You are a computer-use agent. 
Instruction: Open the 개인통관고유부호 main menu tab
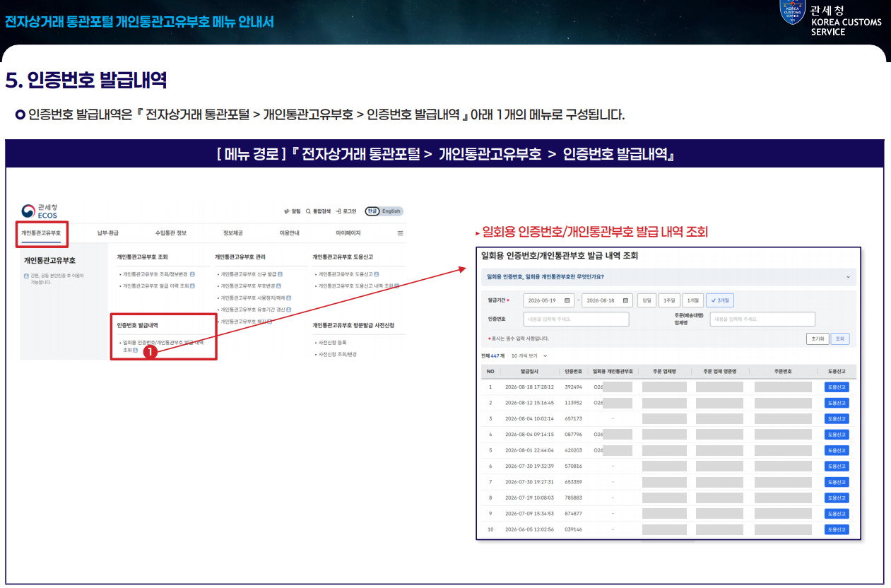(x=41, y=233)
